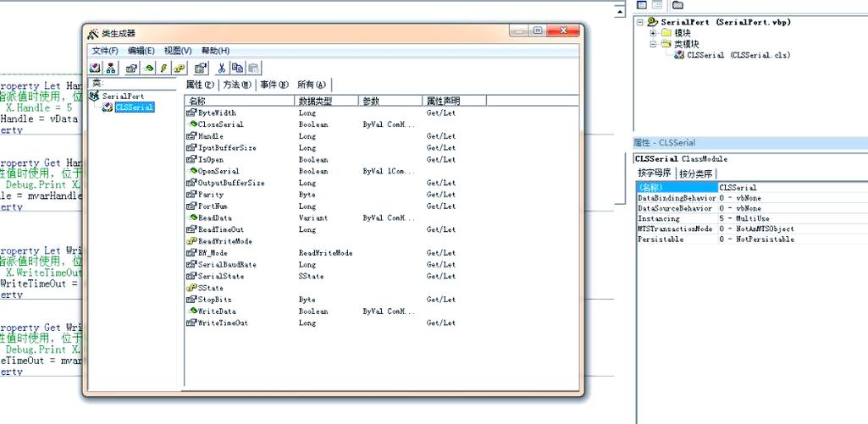Open the 编辑(E) menu
This screenshot has width=868, height=424.
click(x=141, y=51)
